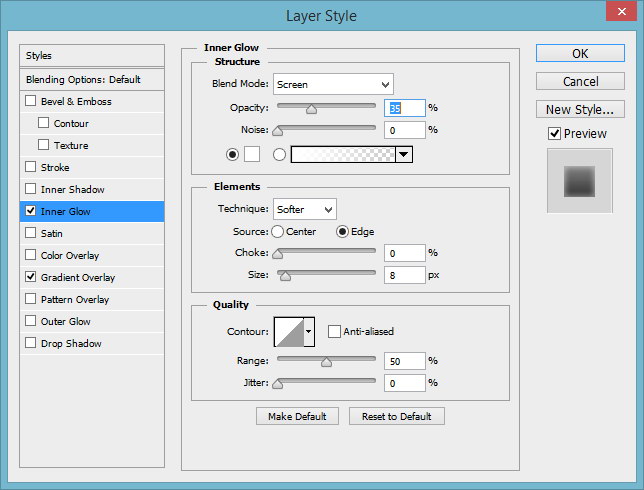
Task: Enable the Texture checkbox
Action: tap(43, 145)
